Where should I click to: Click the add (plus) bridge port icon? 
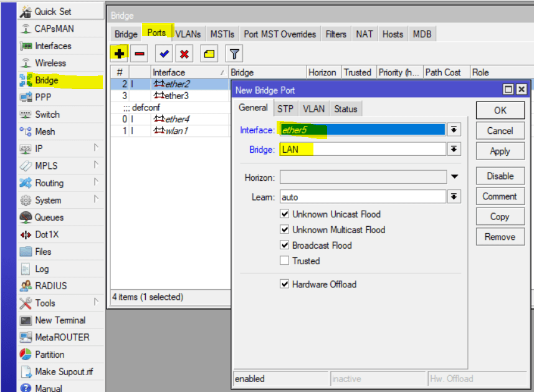tap(119, 54)
